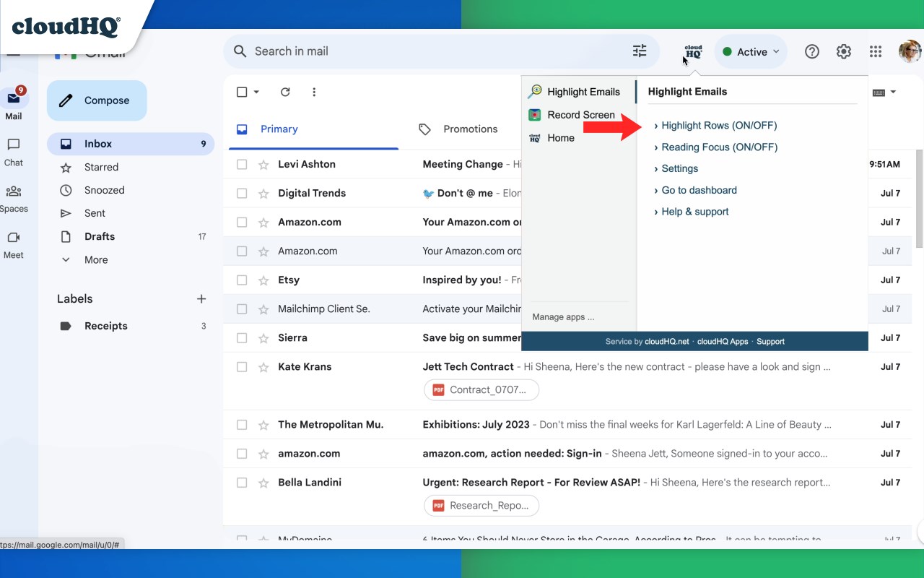
Task: Star the Digital Trends email
Action: point(263,193)
